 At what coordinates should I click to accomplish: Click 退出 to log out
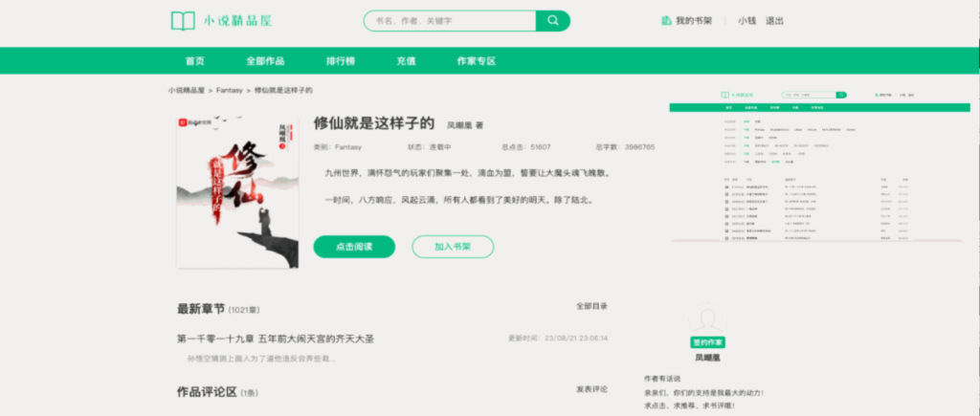tap(774, 21)
